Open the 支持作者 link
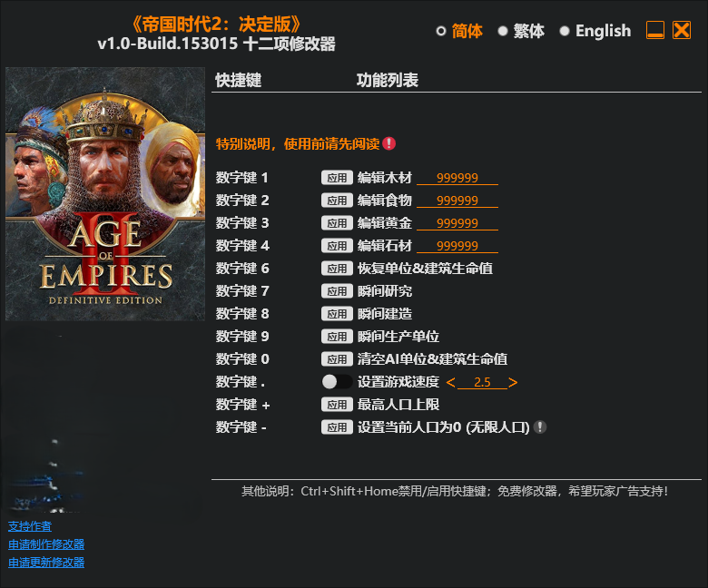The image size is (708, 588). [x=30, y=526]
